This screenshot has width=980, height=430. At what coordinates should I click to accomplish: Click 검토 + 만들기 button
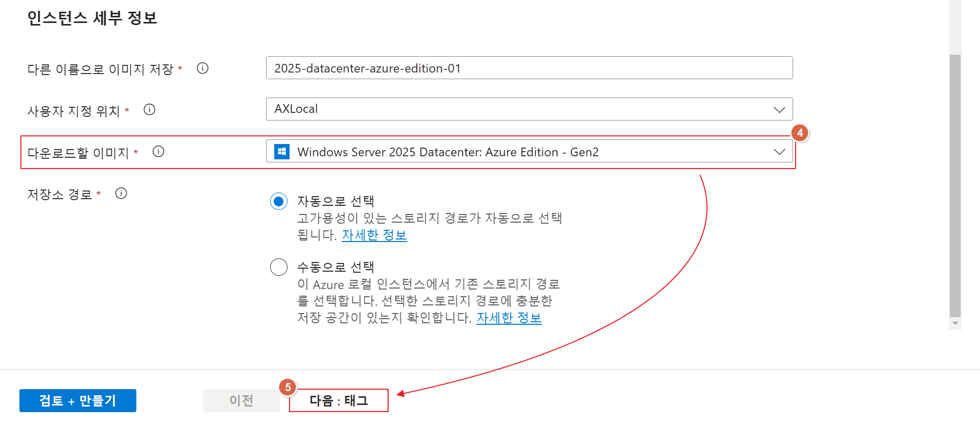(78, 400)
